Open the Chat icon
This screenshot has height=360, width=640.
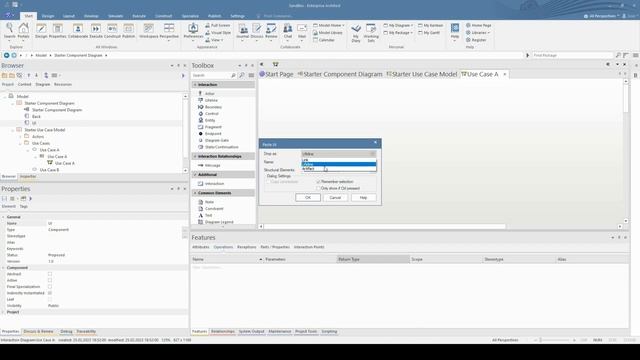pos(288,32)
